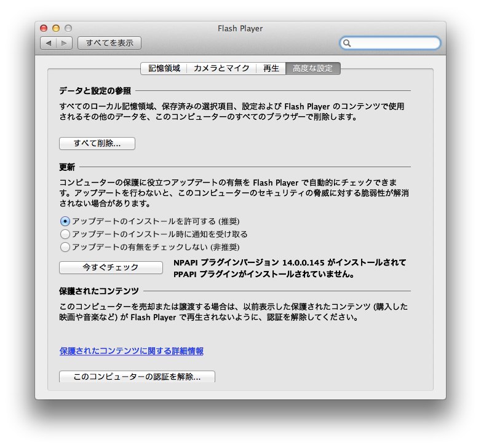Click the すべて削除... button
Viewport: 481px width, 448px height.
point(97,143)
